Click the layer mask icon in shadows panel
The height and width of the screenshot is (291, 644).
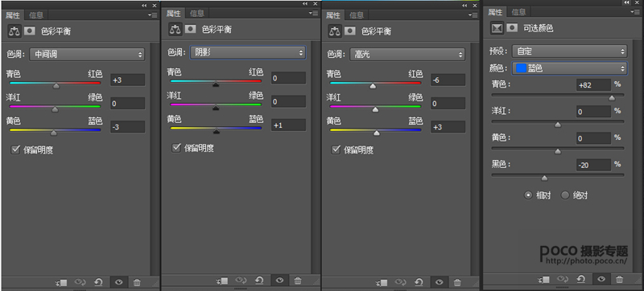pos(190,29)
